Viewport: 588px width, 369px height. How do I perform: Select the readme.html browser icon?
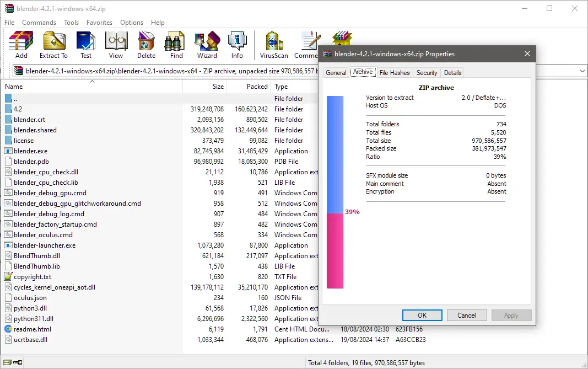8,329
